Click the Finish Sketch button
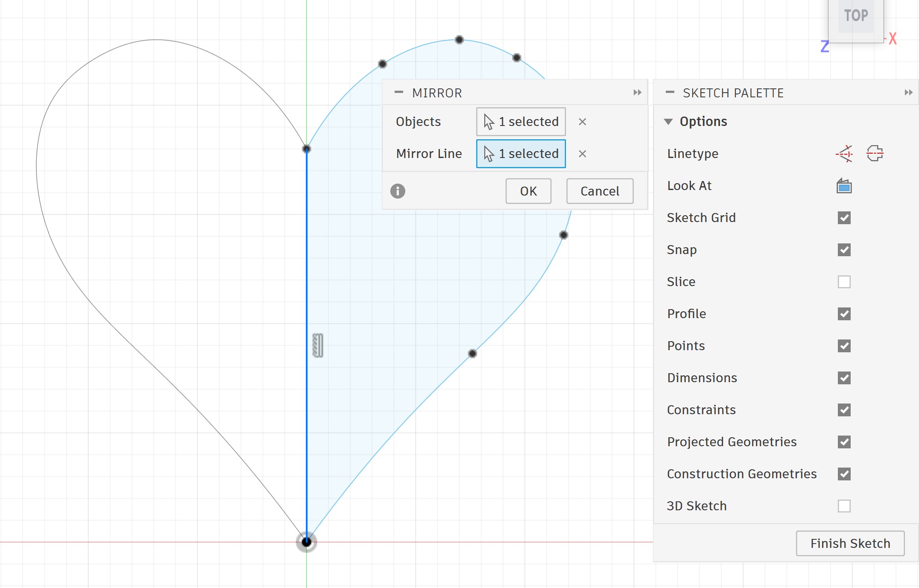The height and width of the screenshot is (588, 919). tap(850, 543)
